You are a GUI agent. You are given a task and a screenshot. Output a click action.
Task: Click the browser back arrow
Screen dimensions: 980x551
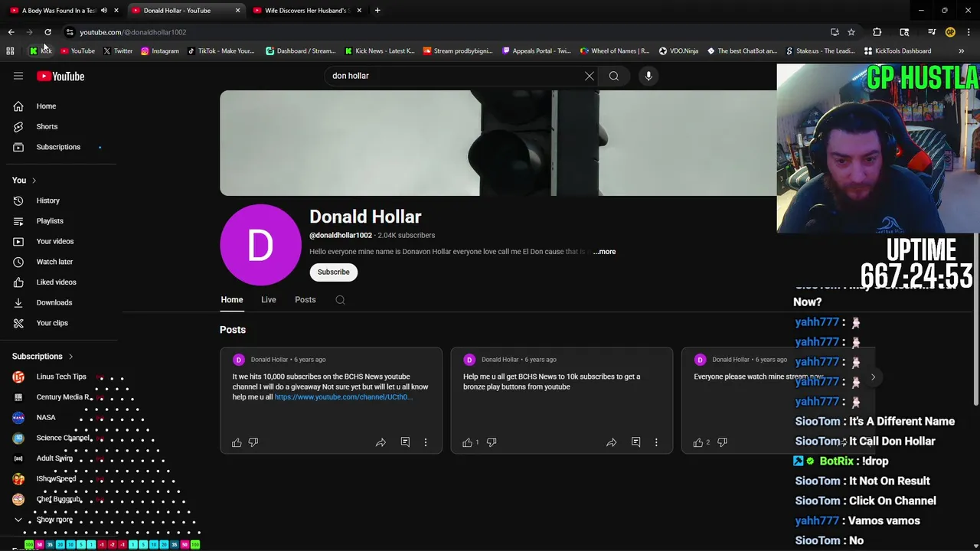(x=11, y=32)
